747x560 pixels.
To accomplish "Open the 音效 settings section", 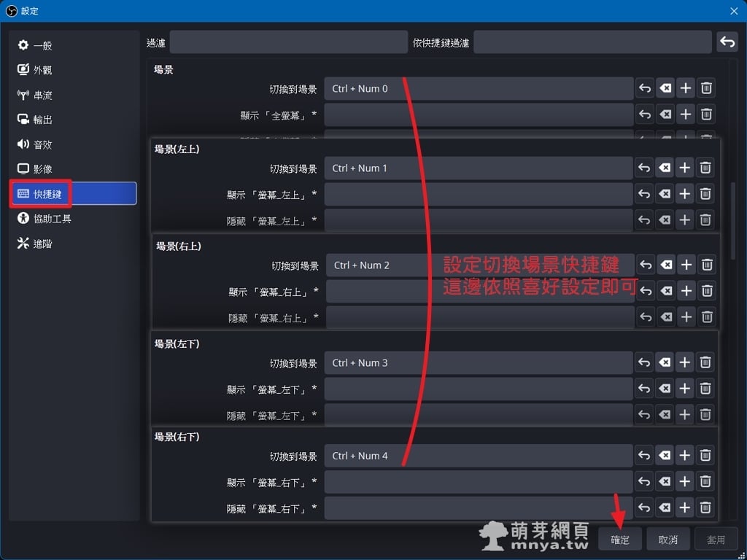I will coord(43,145).
